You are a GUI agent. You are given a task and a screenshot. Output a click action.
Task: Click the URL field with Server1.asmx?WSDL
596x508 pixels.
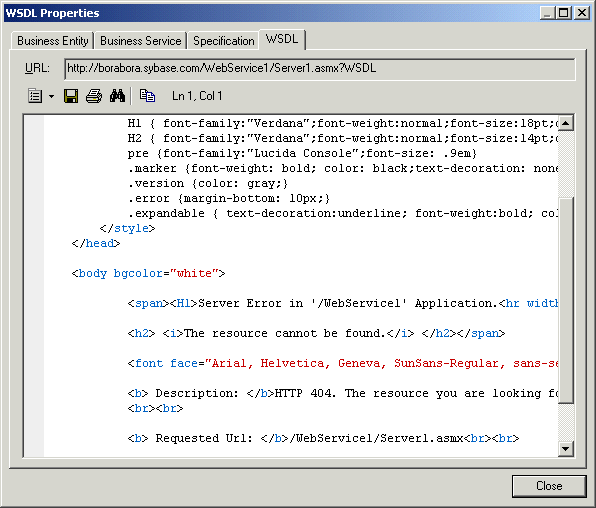coord(320,68)
